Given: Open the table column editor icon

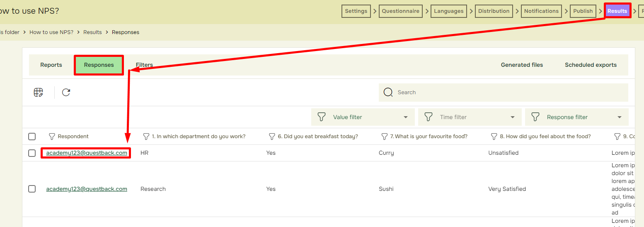Looking at the screenshot, I should (x=39, y=93).
